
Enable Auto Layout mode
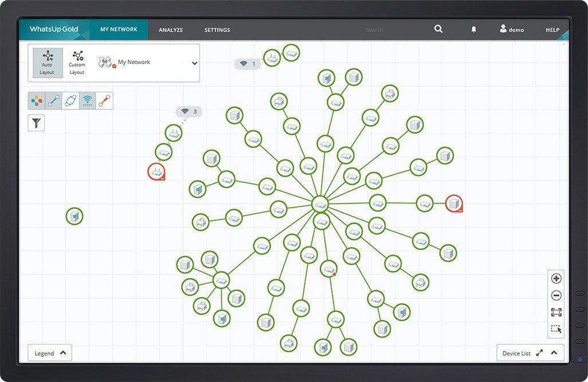47,63
